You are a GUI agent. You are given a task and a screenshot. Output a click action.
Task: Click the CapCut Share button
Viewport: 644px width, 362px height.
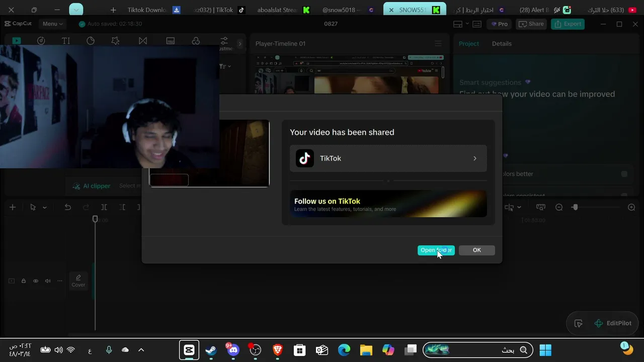pos(531,24)
